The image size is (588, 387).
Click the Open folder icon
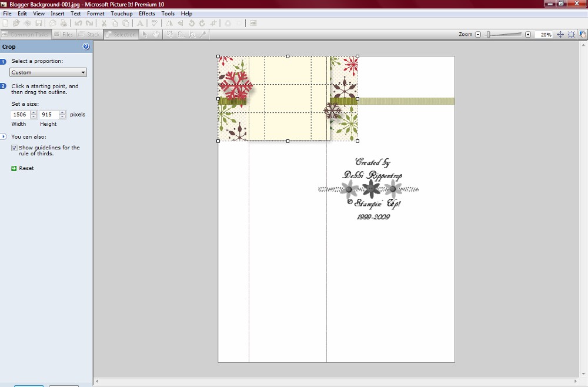[x=16, y=24]
